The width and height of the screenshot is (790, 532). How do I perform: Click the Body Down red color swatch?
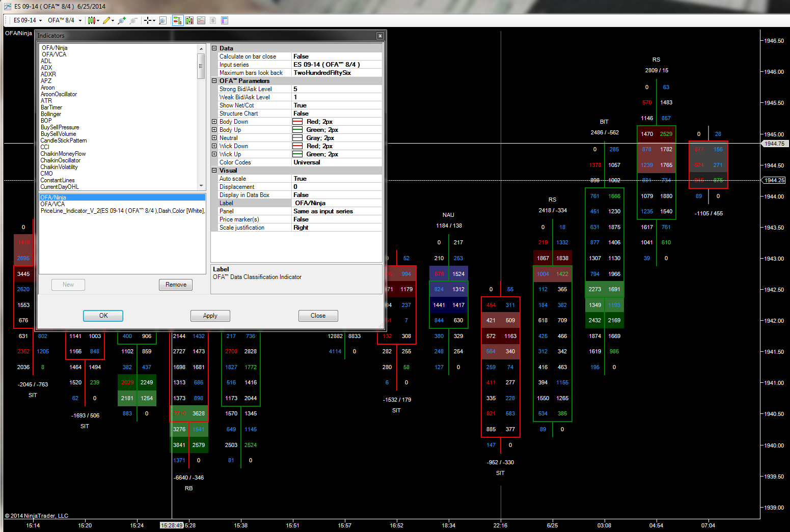pyautogui.click(x=297, y=122)
